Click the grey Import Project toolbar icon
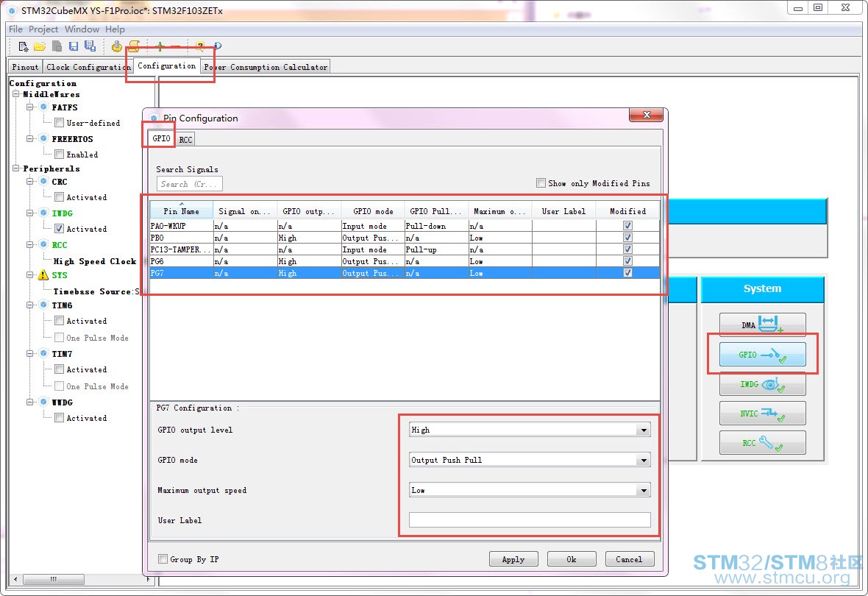Viewport: 868px width, 596px height. pyautogui.click(x=57, y=46)
